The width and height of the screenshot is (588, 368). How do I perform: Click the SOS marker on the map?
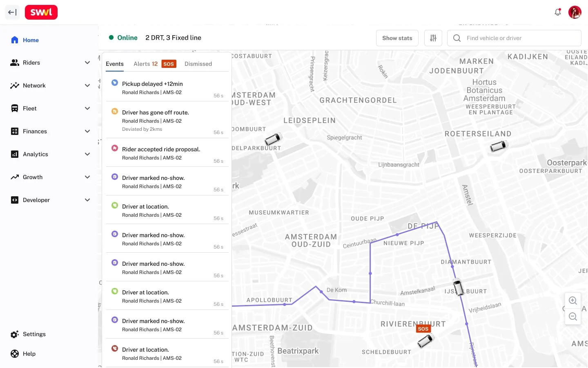(423, 329)
